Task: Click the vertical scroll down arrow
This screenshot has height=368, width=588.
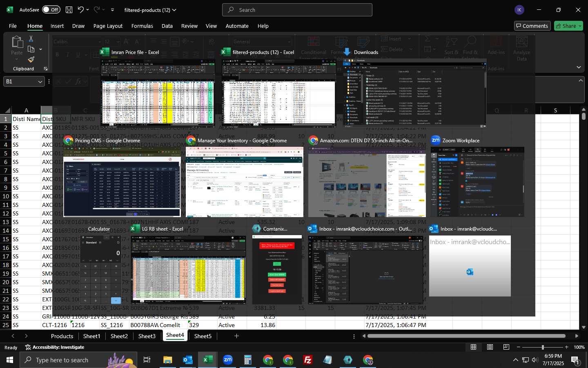Action: click(584, 327)
